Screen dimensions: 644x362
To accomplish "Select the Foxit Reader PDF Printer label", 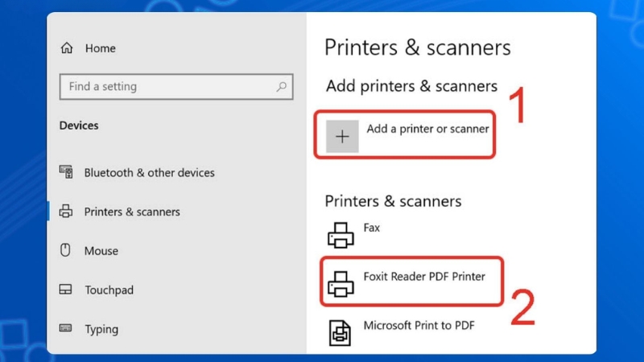I will coord(424,277).
